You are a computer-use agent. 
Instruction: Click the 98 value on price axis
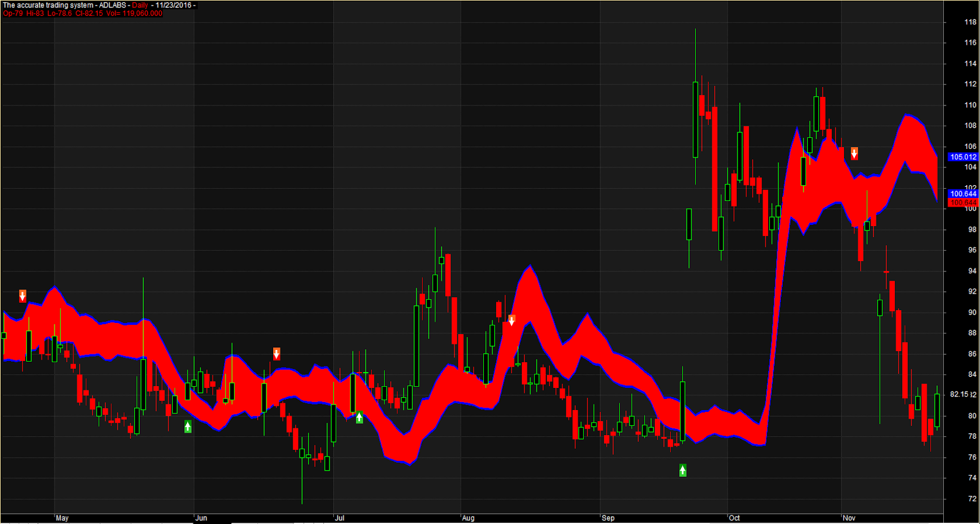coord(972,229)
